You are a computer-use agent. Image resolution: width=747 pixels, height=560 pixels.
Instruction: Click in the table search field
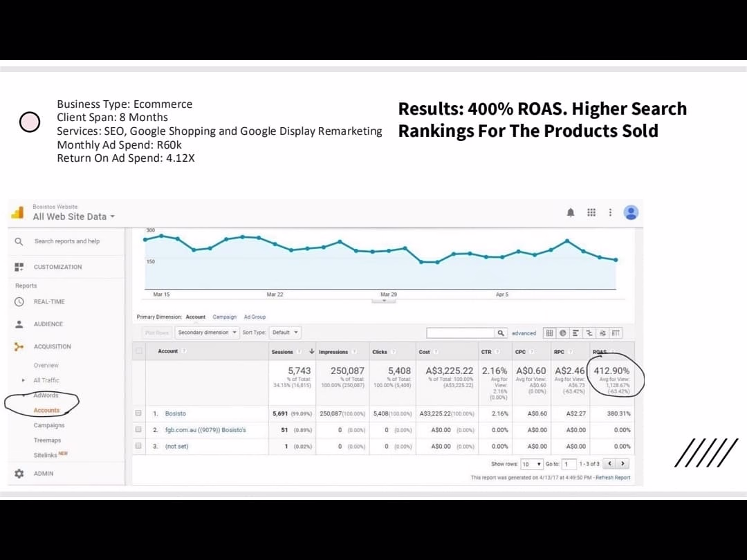[461, 333]
